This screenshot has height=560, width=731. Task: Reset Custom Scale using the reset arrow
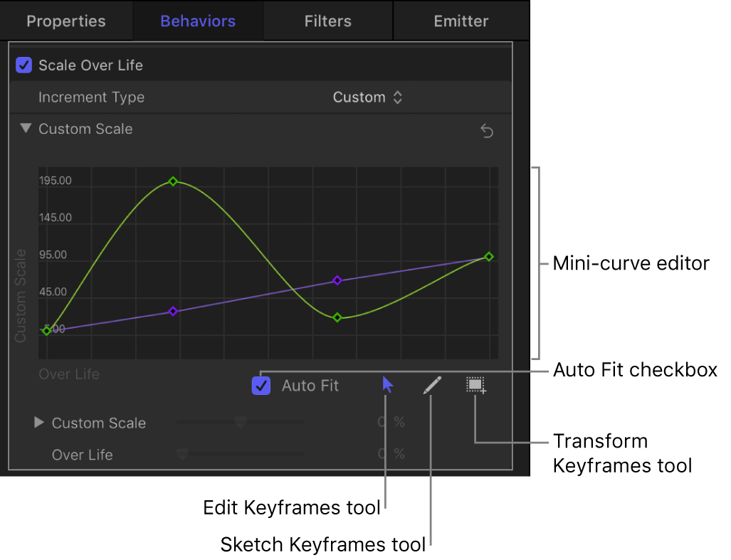pyautogui.click(x=487, y=131)
